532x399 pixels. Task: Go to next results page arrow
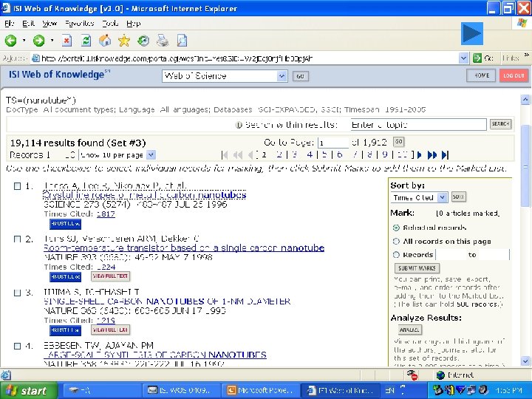420,155
